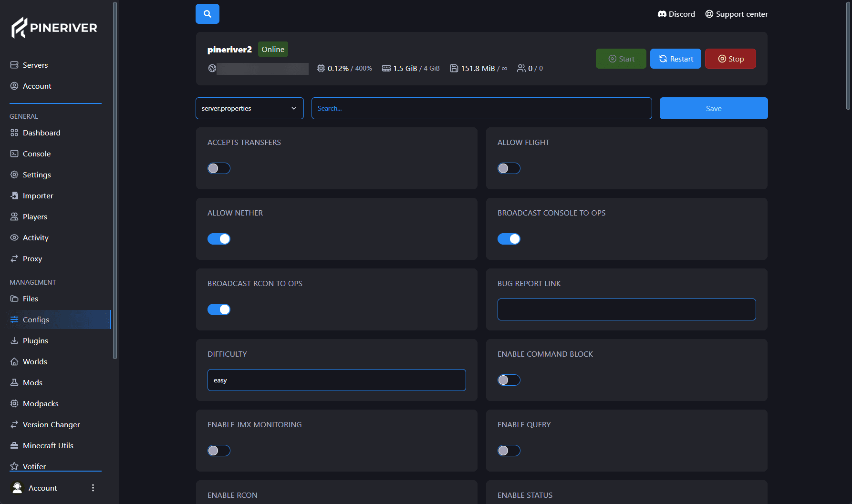
Task: Turn off Broadcast Console To Ops
Action: tap(509, 239)
